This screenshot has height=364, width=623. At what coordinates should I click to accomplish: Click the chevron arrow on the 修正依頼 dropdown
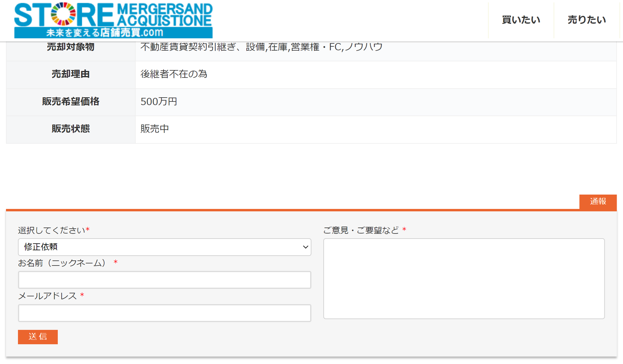[305, 247]
